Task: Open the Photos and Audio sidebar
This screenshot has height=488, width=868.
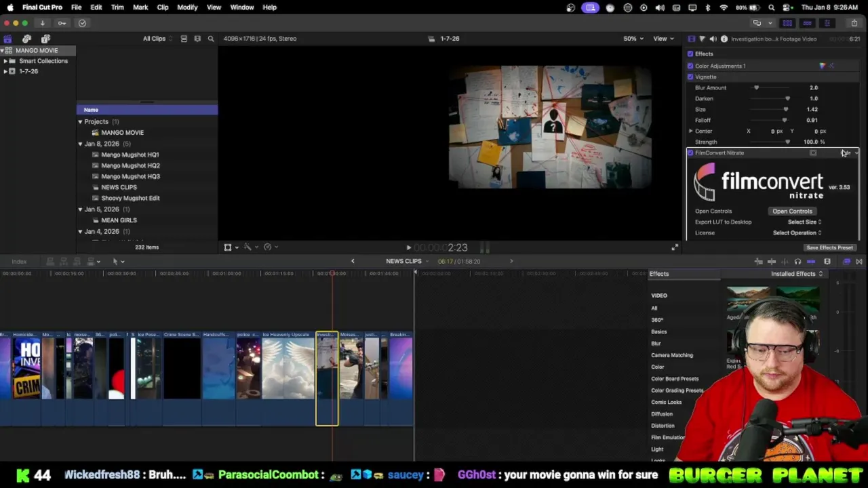Action: (x=26, y=39)
